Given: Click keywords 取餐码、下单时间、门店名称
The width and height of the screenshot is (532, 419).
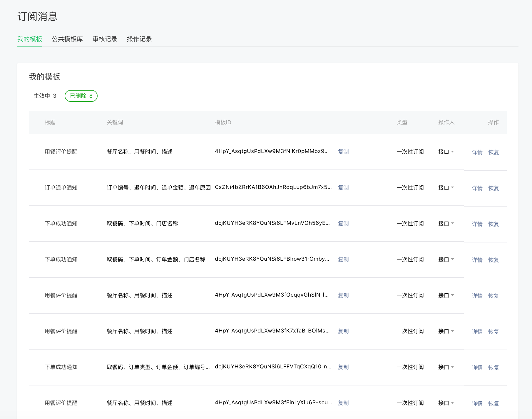Looking at the screenshot, I should click(x=142, y=224).
